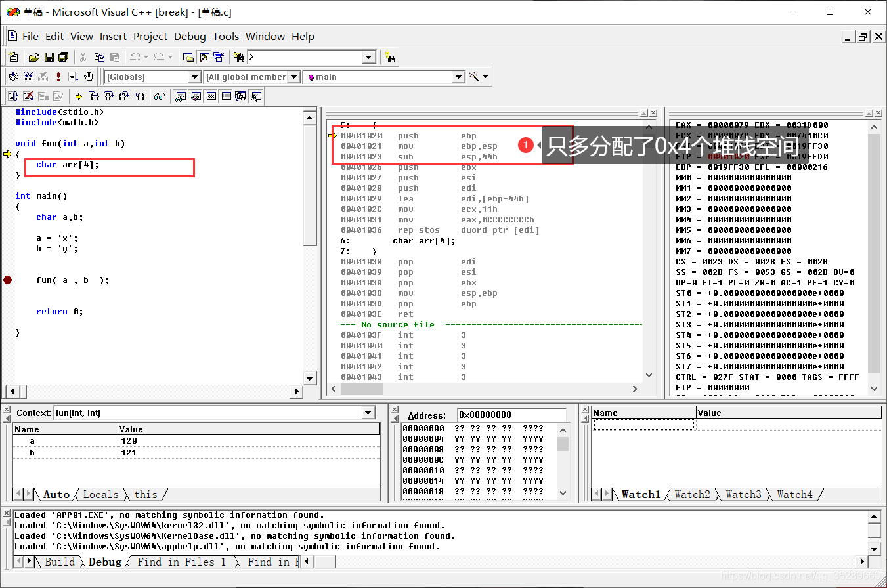
Task: Open the Debug menu
Action: tap(190, 37)
